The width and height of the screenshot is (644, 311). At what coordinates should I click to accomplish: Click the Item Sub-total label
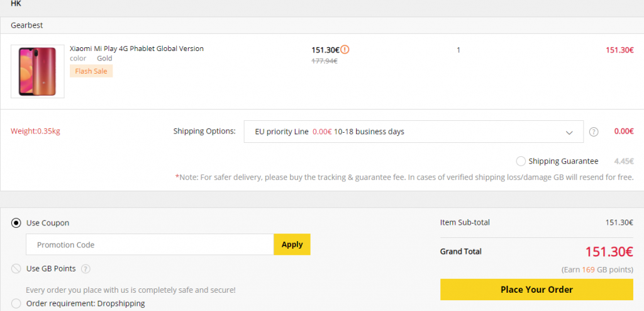(x=465, y=223)
